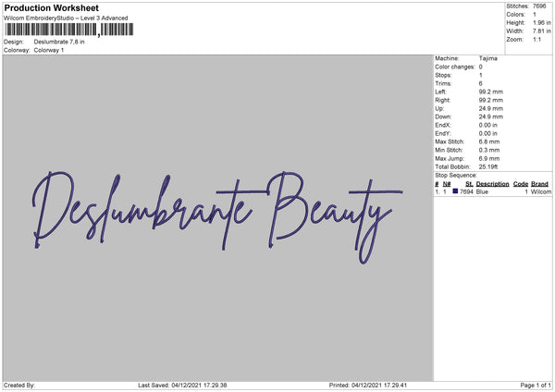
Task: Select the St. column header
Action: (469, 184)
